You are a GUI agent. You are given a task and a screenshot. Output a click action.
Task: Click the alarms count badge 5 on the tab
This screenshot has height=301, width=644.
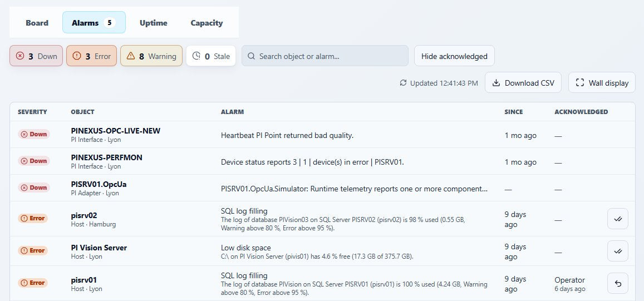point(109,23)
